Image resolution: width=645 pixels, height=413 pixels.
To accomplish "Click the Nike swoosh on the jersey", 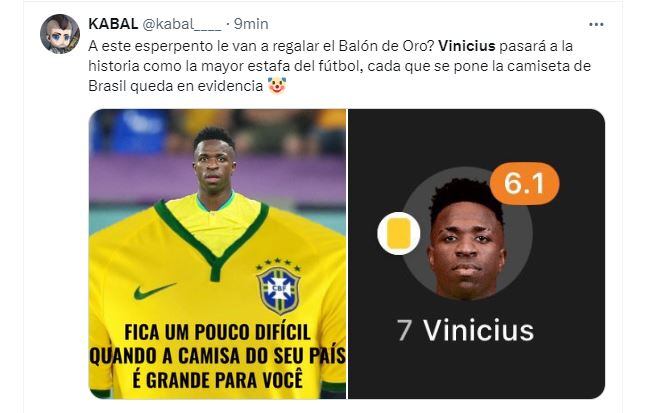I will 154,291.
